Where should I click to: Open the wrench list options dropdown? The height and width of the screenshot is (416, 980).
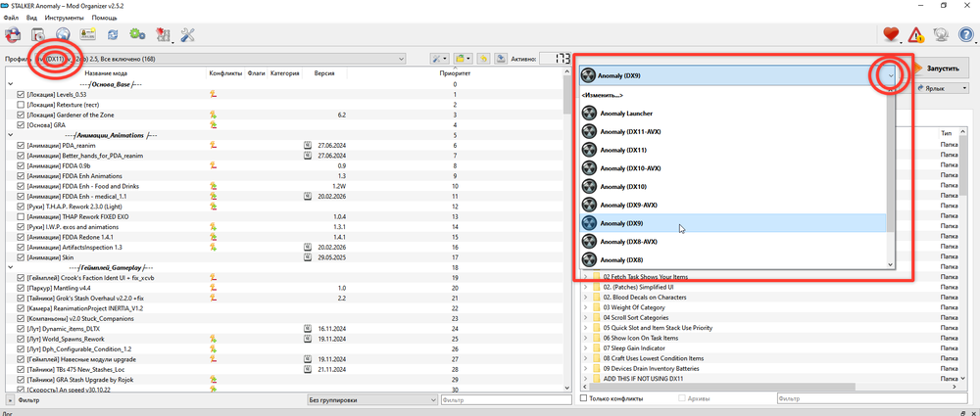[x=440, y=59]
